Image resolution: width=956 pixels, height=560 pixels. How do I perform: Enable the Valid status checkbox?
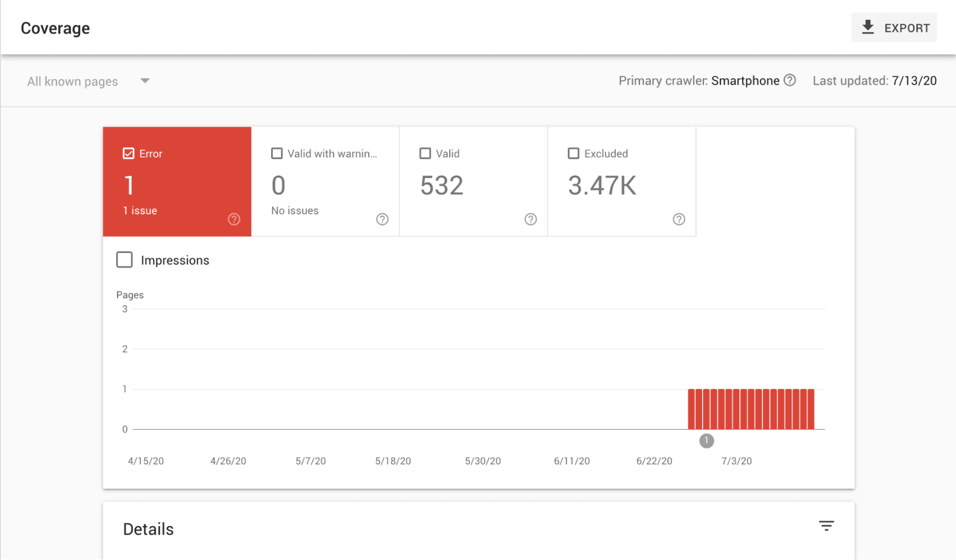pyautogui.click(x=425, y=153)
